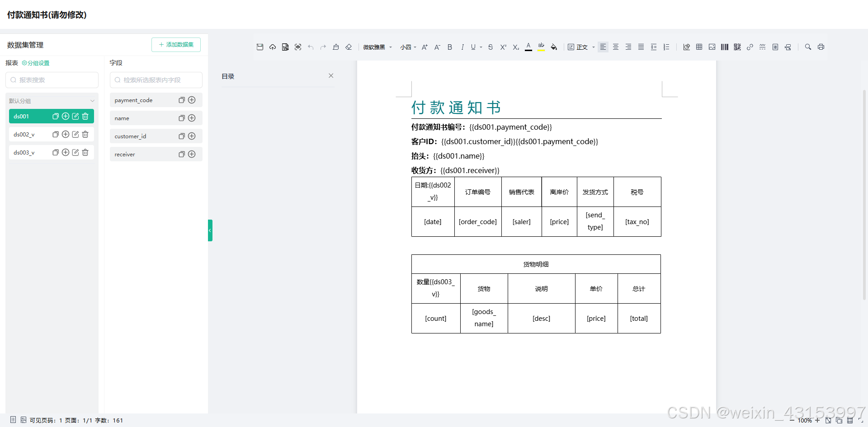Open the preview eye icon

click(x=298, y=47)
